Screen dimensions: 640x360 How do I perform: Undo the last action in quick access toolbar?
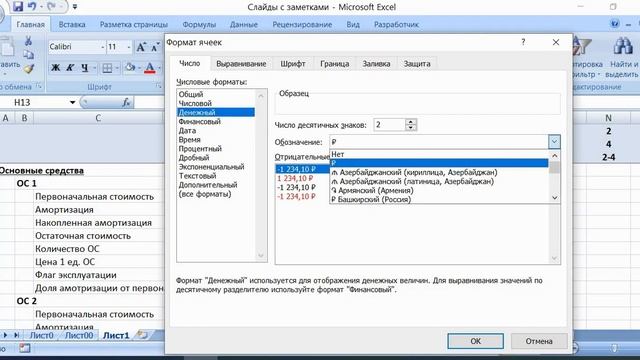(31, 7)
